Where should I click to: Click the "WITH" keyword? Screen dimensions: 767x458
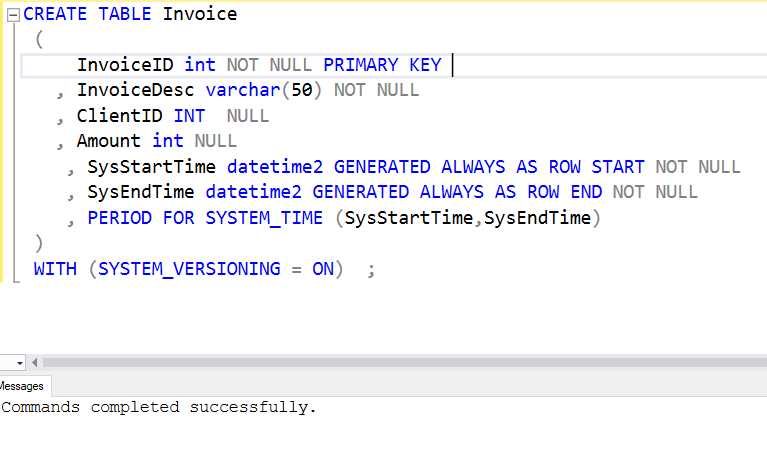(x=55, y=269)
